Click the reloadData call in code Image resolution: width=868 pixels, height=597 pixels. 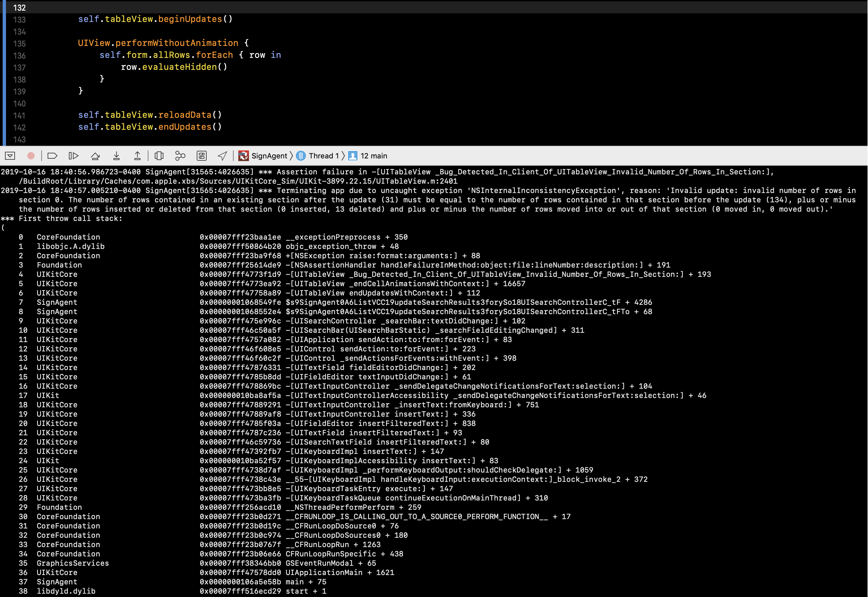pos(185,115)
